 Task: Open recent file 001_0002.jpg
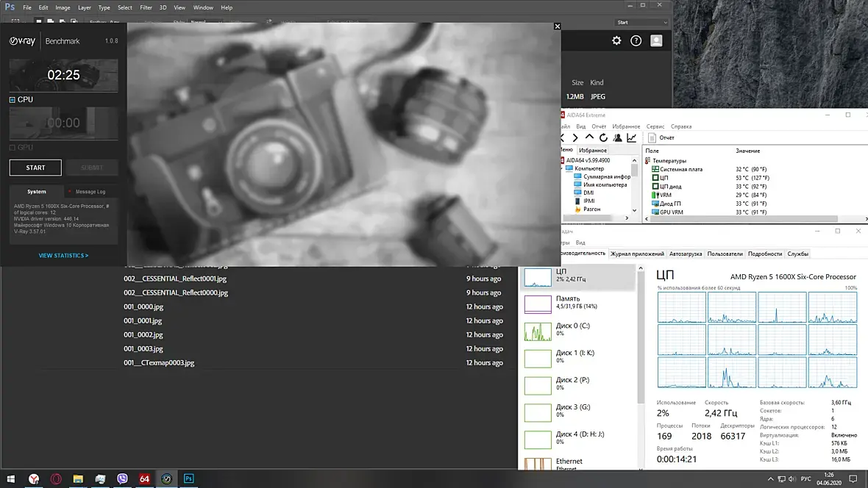(143, 334)
